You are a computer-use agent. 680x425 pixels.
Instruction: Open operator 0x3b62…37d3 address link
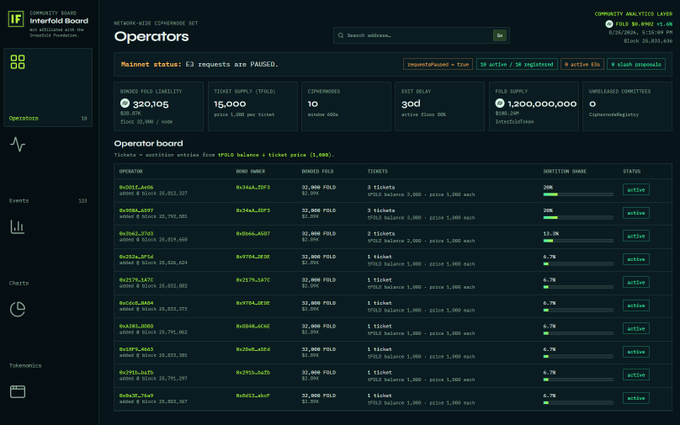tap(136, 234)
